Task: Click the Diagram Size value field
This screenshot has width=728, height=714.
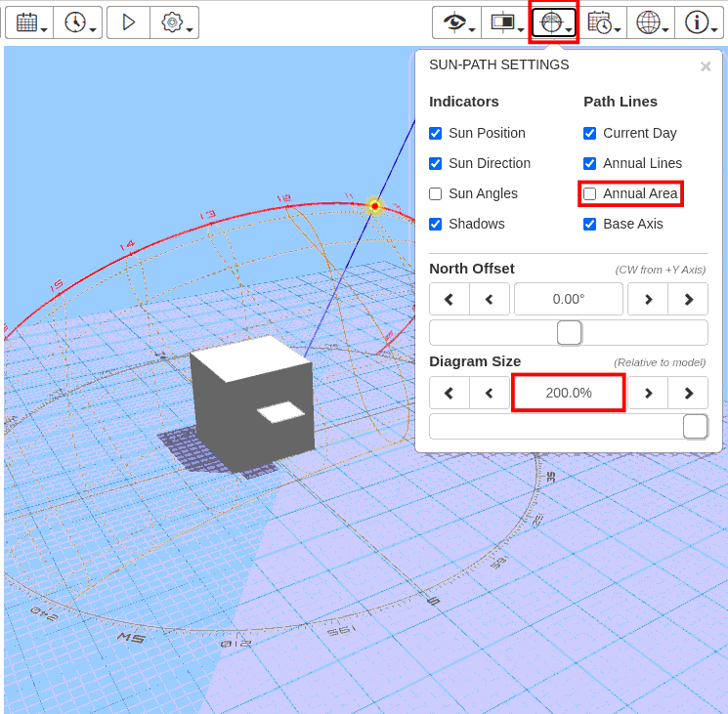Action: [569, 393]
